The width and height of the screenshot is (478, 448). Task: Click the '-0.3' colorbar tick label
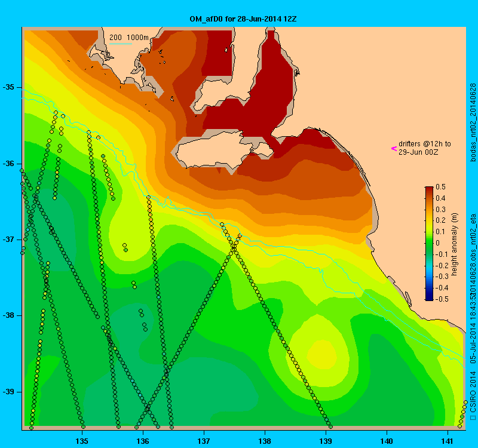click(x=441, y=277)
